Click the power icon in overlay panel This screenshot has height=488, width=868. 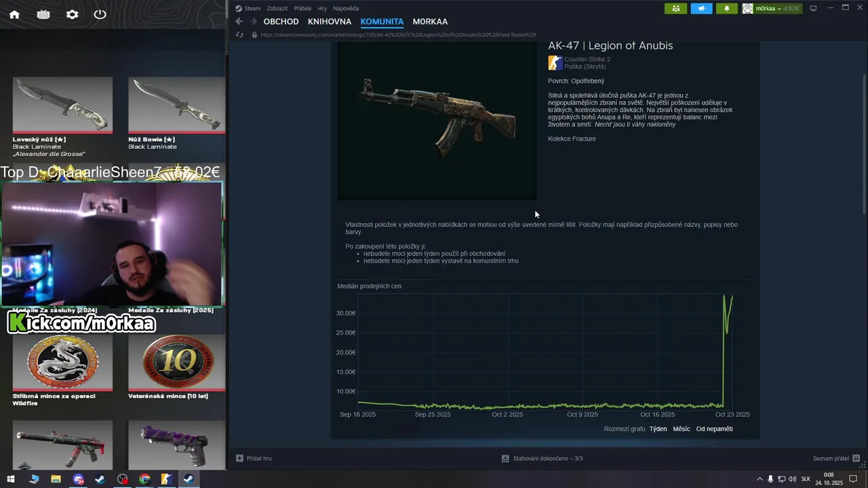100,14
